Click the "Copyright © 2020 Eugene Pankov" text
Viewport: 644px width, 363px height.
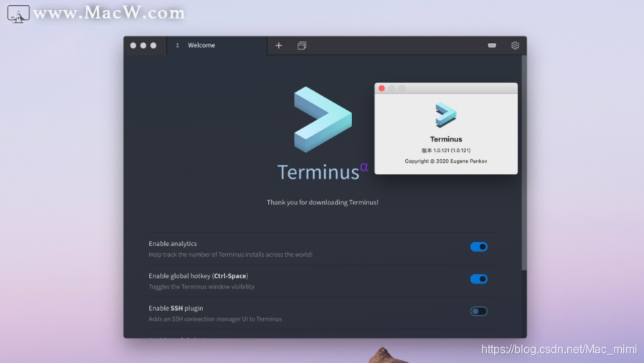click(x=446, y=161)
